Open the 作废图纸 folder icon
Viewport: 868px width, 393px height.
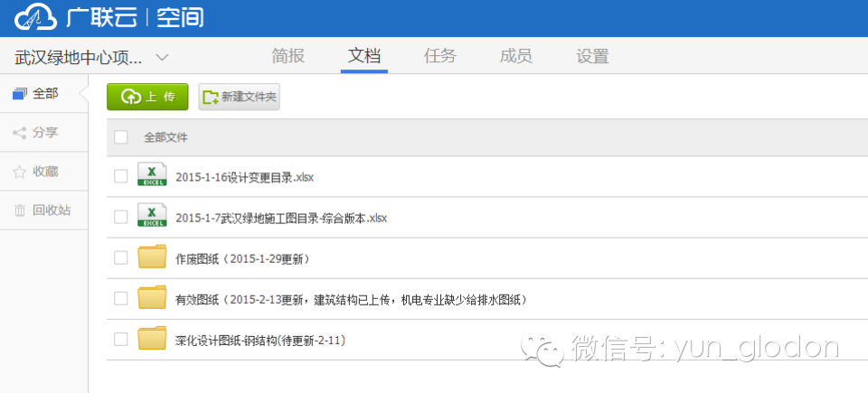(x=152, y=257)
